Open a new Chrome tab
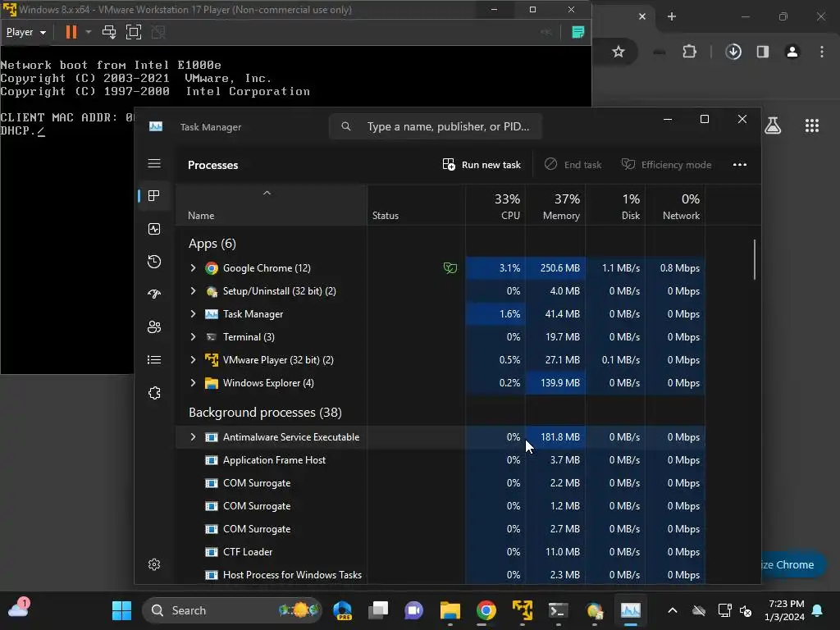The width and height of the screenshot is (840, 630). coord(672,16)
